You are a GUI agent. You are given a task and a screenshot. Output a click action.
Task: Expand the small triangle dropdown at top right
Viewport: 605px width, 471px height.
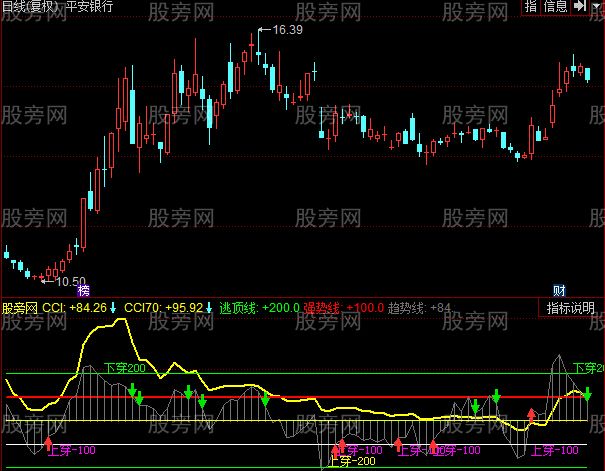pyautogui.click(x=597, y=6)
